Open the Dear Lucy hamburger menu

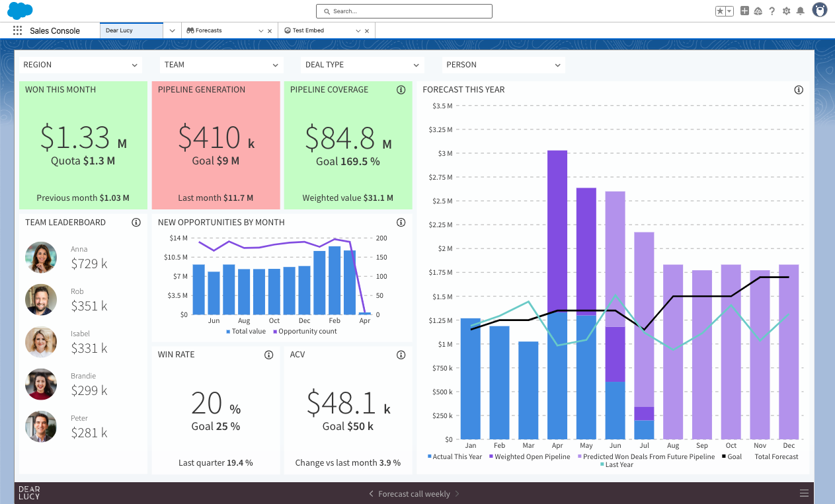pyautogui.click(x=804, y=493)
